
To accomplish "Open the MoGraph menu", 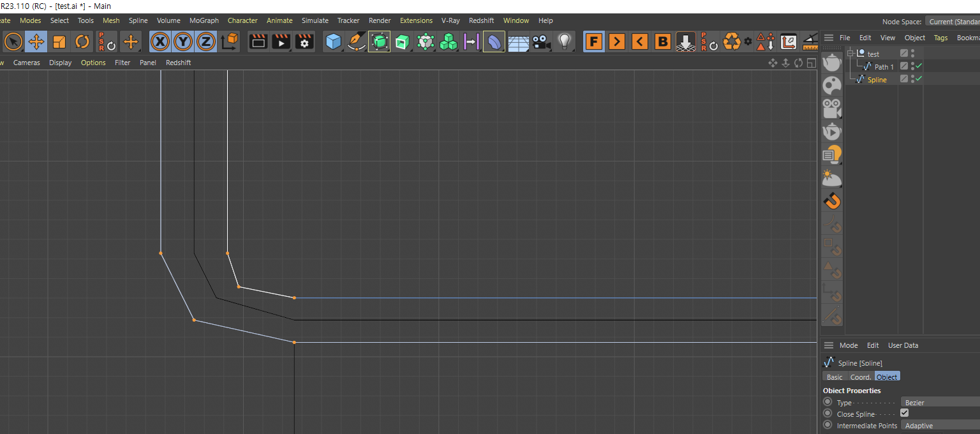I will pyautogui.click(x=204, y=20).
